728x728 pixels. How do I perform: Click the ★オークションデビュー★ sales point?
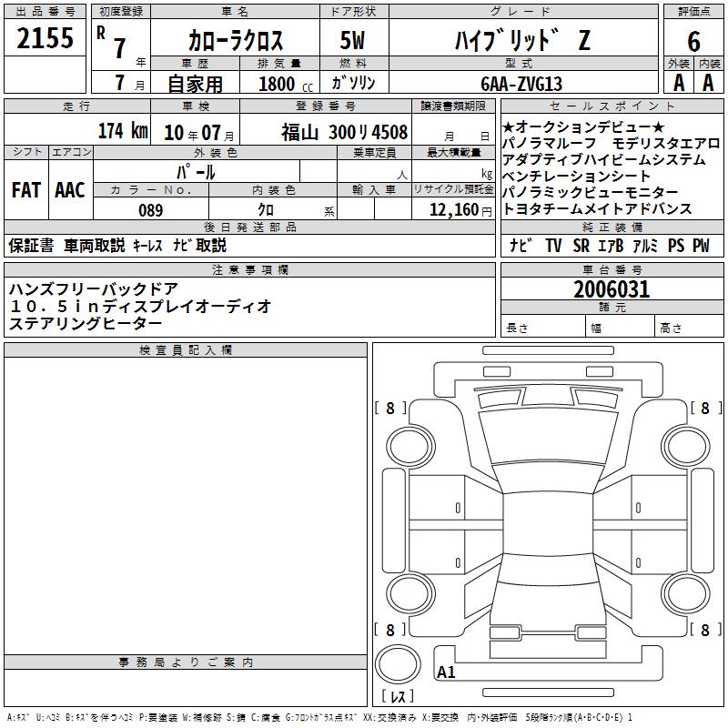pyautogui.click(x=583, y=126)
